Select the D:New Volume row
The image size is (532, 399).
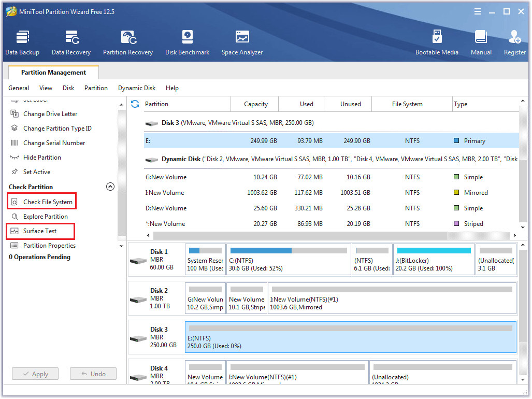pyautogui.click(x=331, y=208)
